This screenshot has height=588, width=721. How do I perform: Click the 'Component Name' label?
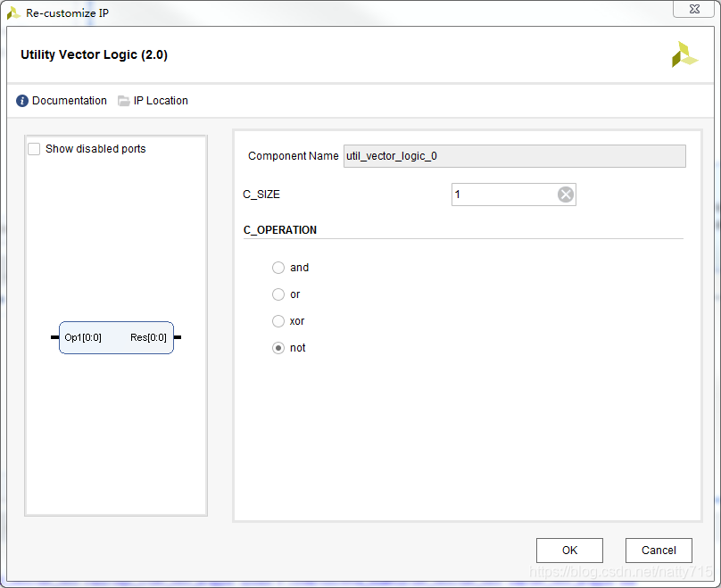(294, 156)
